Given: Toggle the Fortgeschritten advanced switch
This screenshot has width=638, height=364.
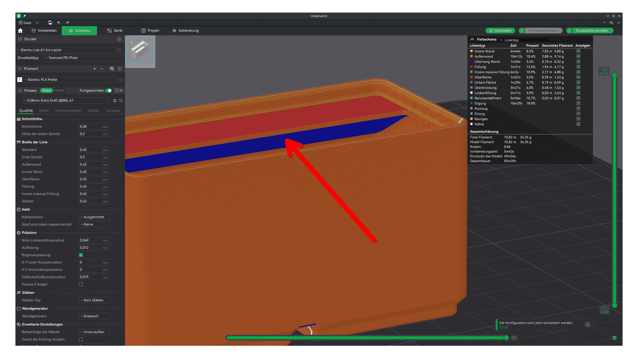Looking at the screenshot, I should [109, 91].
